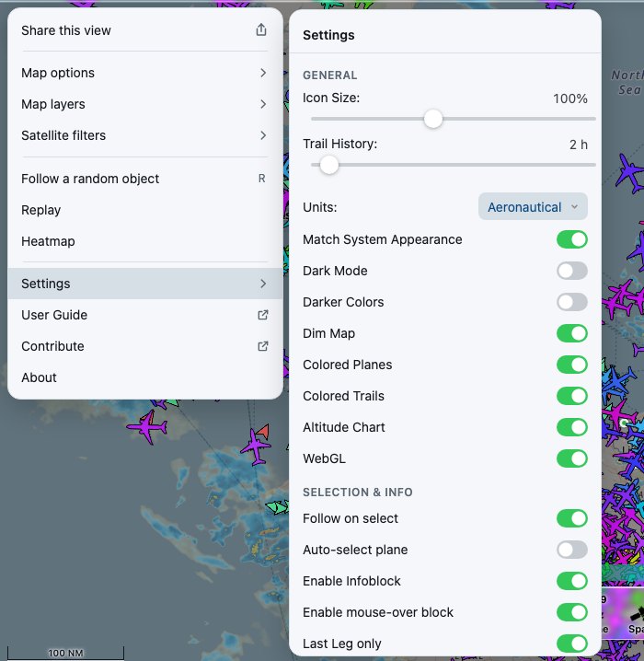Select Replay from the menu

coord(144,210)
